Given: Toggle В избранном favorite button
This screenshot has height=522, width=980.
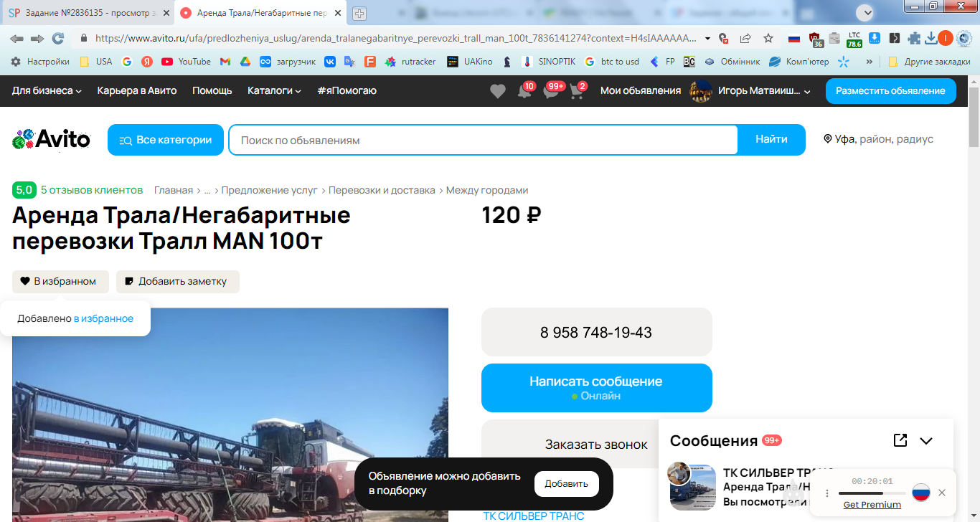Looking at the screenshot, I should [x=60, y=282].
